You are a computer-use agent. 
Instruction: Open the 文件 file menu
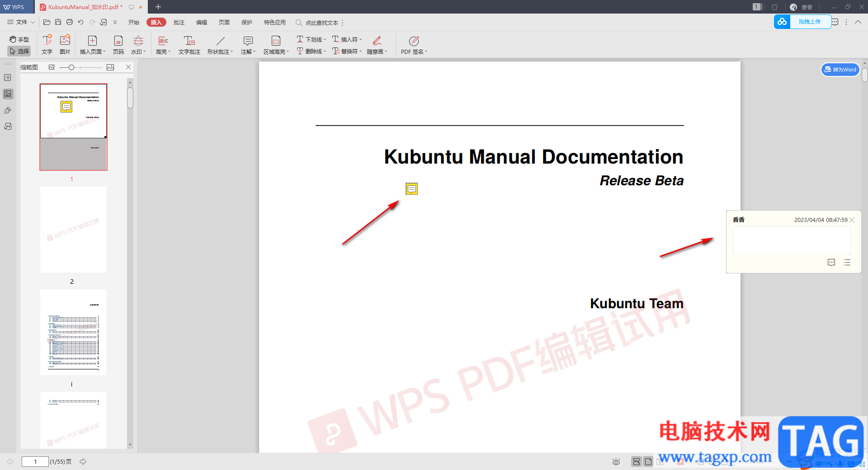click(x=20, y=22)
